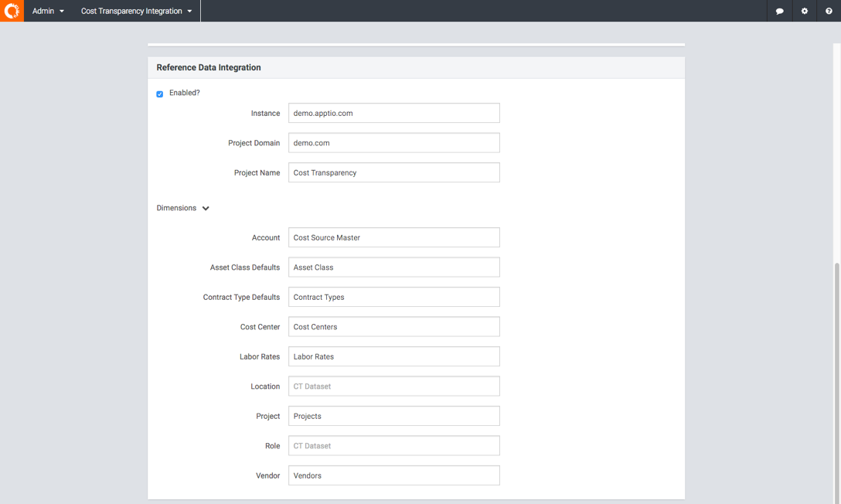The width and height of the screenshot is (841, 504).
Task: Click the empty Role dataset field
Action: [x=393, y=446]
